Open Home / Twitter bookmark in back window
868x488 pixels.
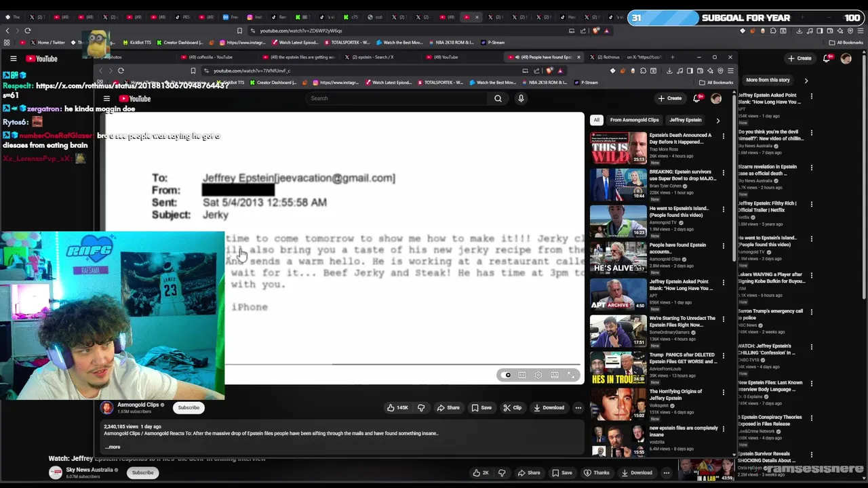click(48, 43)
